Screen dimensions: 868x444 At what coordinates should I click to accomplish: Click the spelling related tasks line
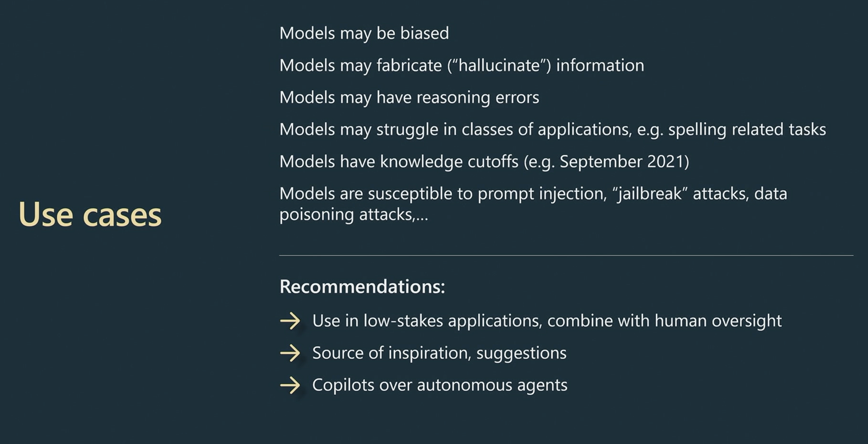553,130
